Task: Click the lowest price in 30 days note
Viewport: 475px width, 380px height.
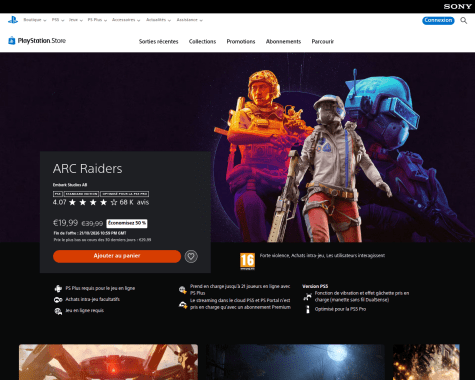Action: pyautogui.click(x=102, y=240)
